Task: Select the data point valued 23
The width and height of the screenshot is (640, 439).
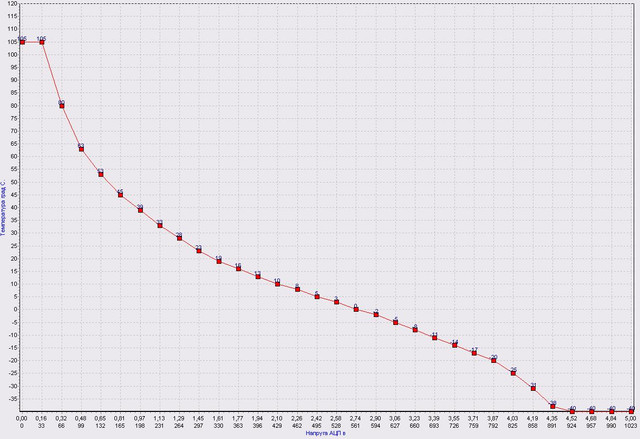Action: pos(199,251)
